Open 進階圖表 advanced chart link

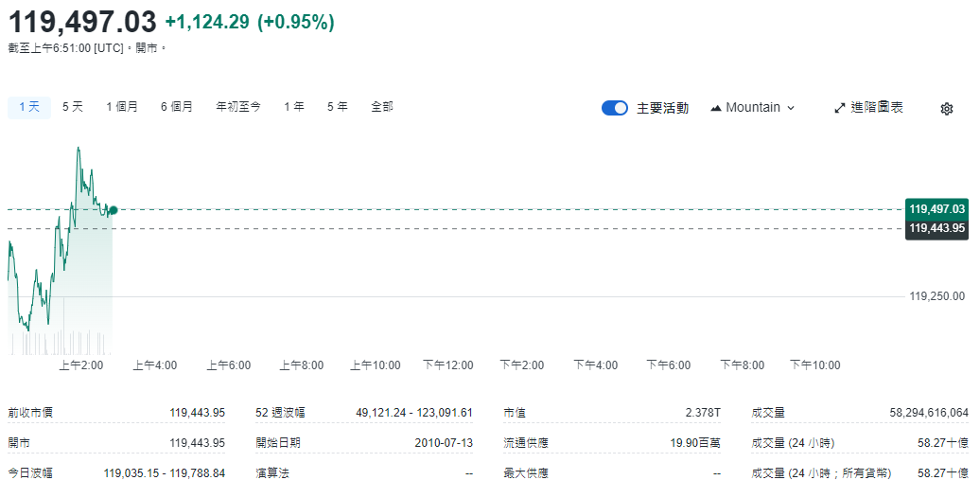coord(876,108)
